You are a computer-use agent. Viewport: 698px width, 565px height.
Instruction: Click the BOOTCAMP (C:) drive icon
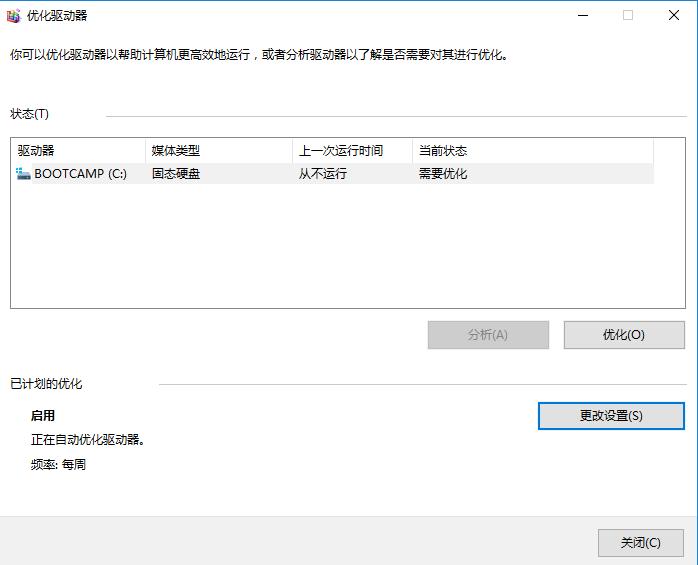click(x=23, y=174)
